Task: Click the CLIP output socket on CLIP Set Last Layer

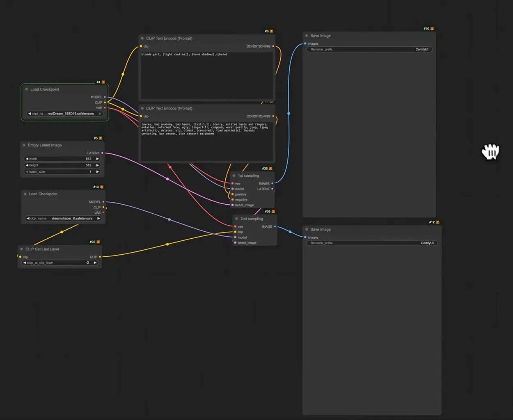Action: pos(100,257)
